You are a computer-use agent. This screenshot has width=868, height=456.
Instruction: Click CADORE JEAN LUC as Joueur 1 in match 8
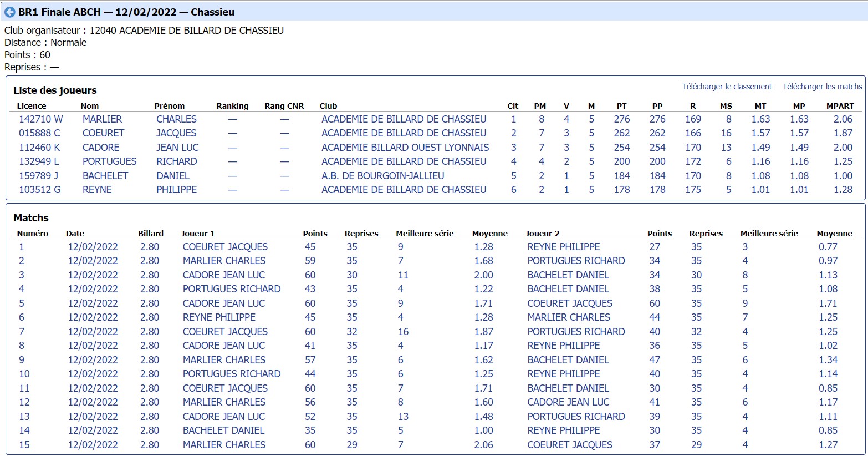(x=224, y=346)
